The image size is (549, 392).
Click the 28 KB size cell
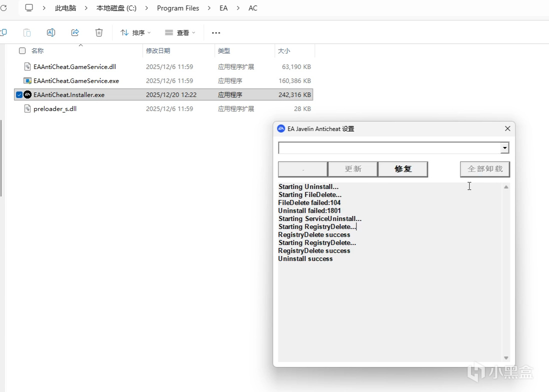tap(302, 108)
